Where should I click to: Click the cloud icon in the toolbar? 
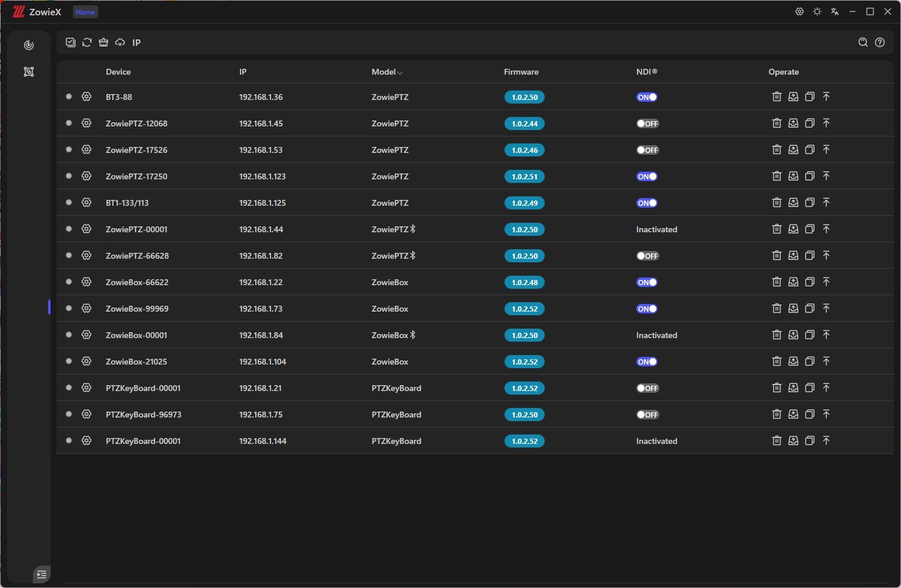pos(120,42)
